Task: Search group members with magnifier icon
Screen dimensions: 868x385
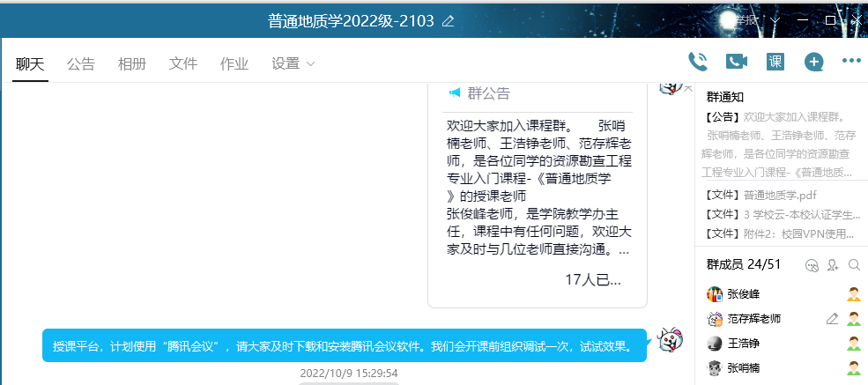Action: pos(853,264)
